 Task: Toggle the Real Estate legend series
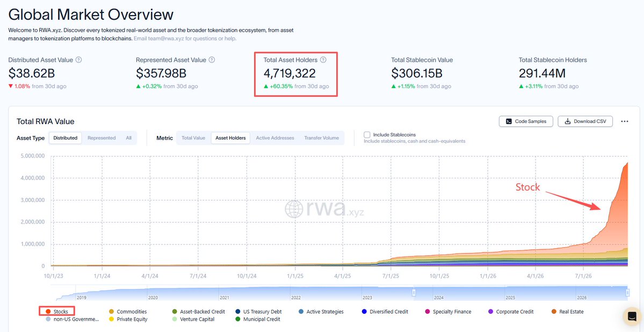(x=567, y=312)
